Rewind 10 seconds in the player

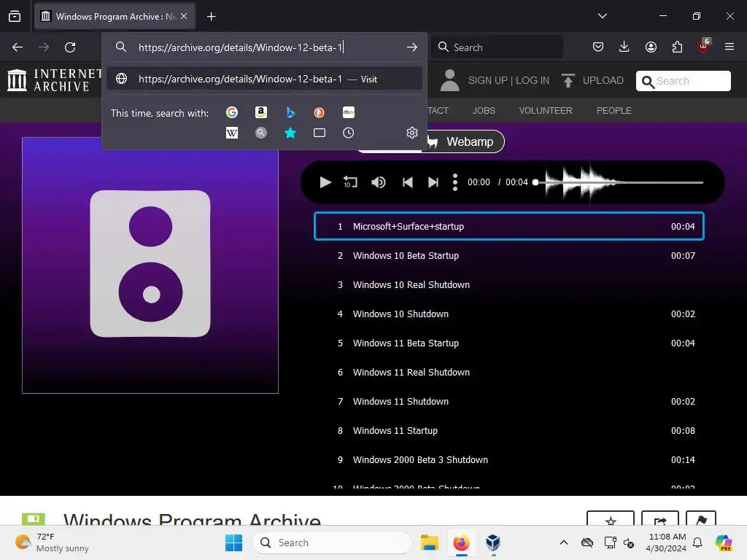[x=350, y=182]
